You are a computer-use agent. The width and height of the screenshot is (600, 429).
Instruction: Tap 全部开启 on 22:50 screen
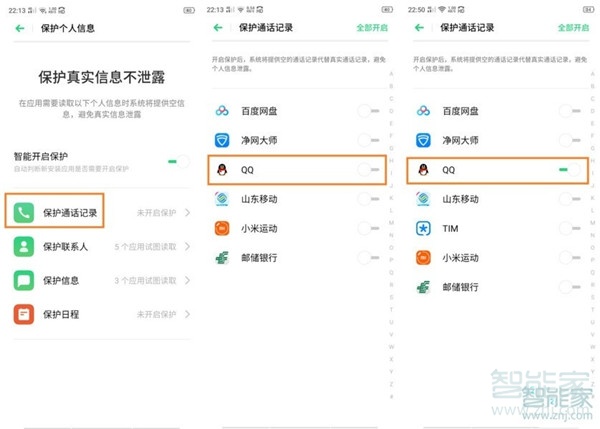pos(573,28)
